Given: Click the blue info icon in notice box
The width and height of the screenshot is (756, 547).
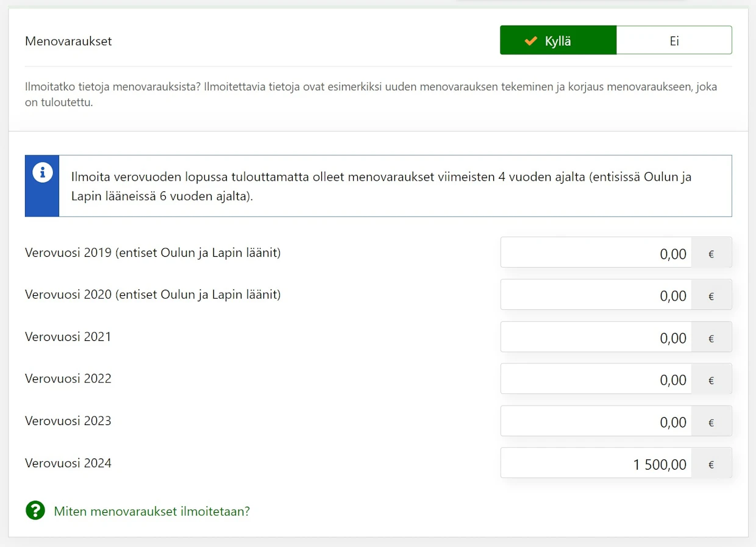Looking at the screenshot, I should 42,173.
